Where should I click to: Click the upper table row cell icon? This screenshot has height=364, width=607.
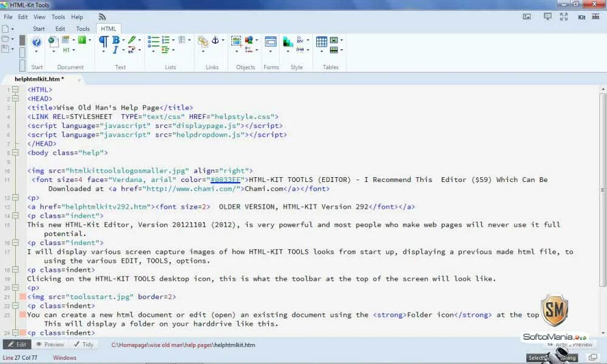point(334,40)
